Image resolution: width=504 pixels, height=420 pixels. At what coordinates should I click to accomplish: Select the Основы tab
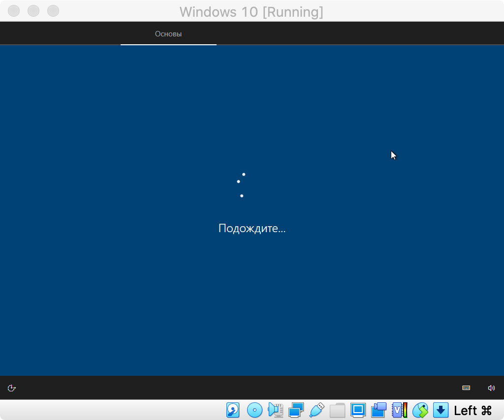tap(168, 34)
